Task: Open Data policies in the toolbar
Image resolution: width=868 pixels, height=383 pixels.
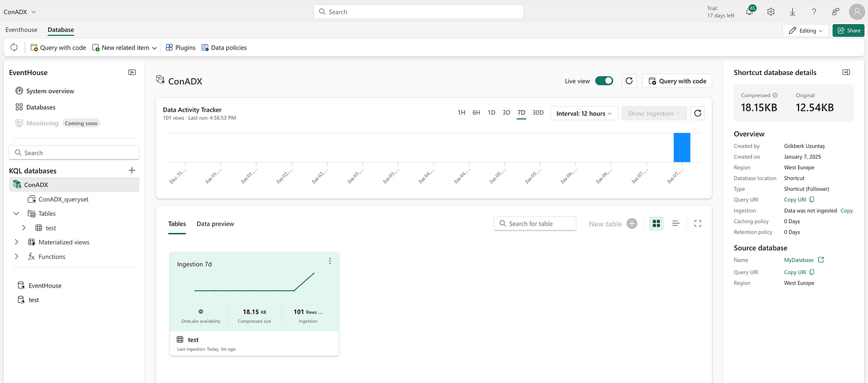Action: (224, 48)
